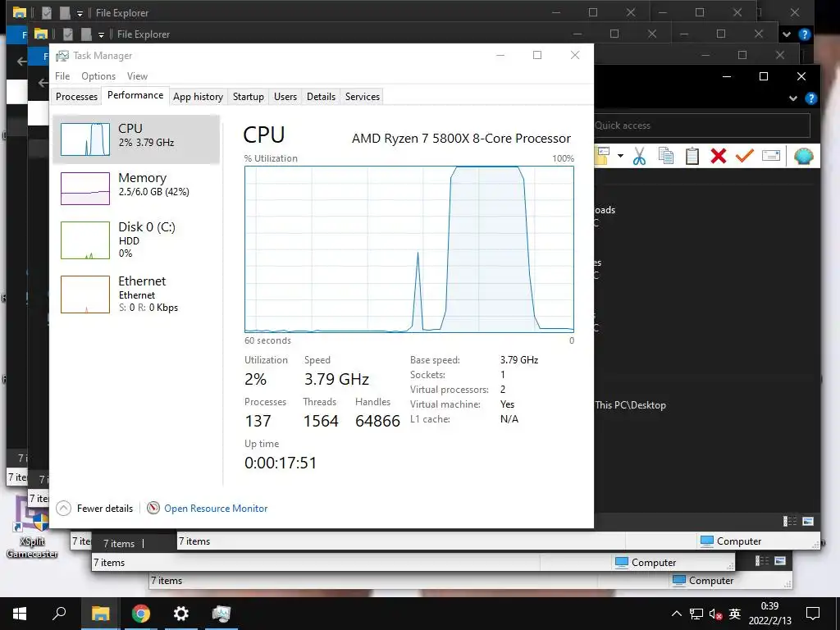Click the Handles count 64866
This screenshot has width=840, height=630.
pyautogui.click(x=377, y=421)
